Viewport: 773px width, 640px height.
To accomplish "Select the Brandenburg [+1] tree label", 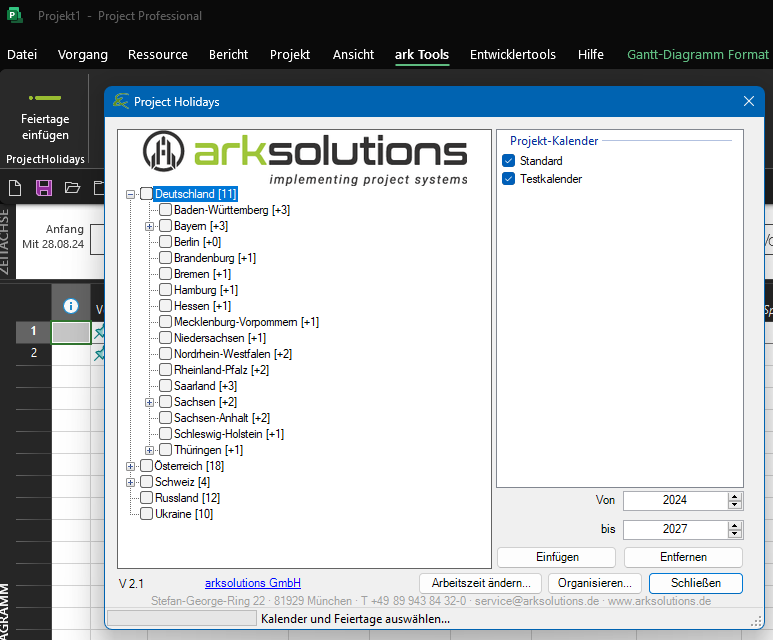I will (215, 258).
